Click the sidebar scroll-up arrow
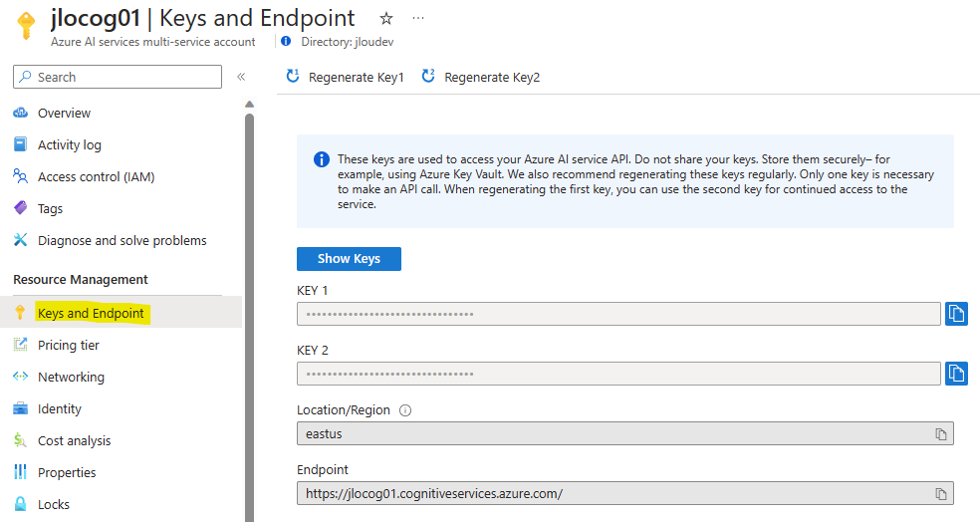The image size is (980, 522). pos(249,105)
